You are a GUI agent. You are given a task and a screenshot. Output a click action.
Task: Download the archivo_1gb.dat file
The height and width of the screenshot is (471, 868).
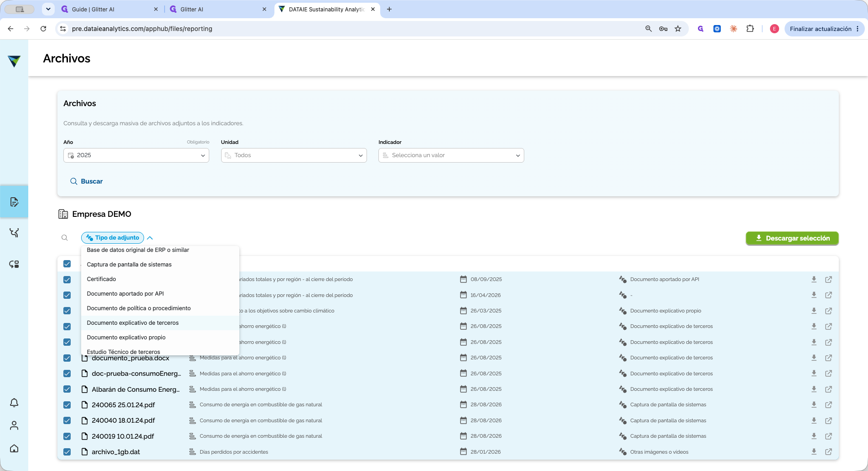tap(814, 452)
